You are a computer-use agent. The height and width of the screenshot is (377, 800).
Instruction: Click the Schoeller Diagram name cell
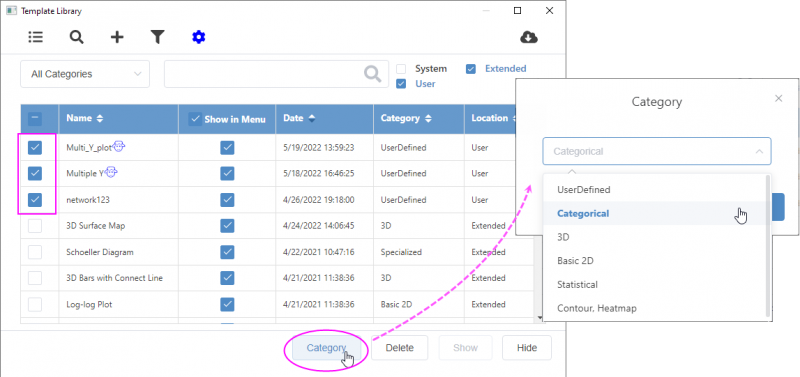pos(100,252)
